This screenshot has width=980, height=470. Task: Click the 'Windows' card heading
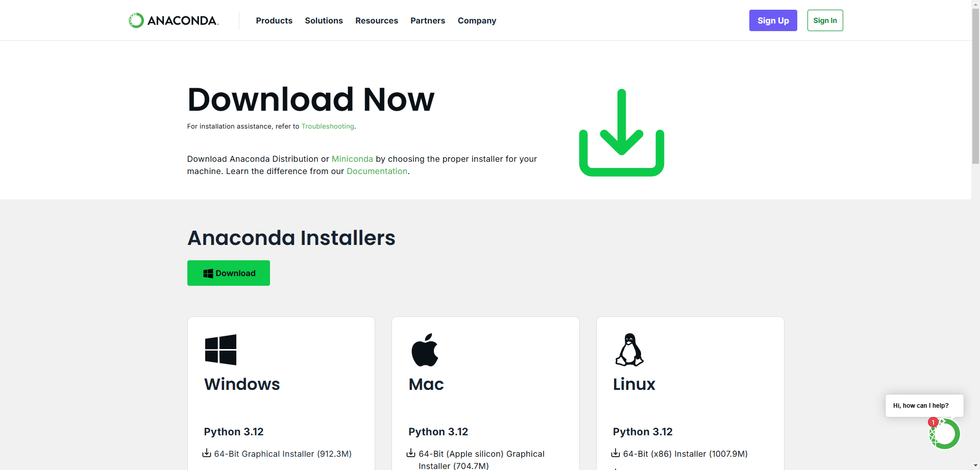click(242, 384)
